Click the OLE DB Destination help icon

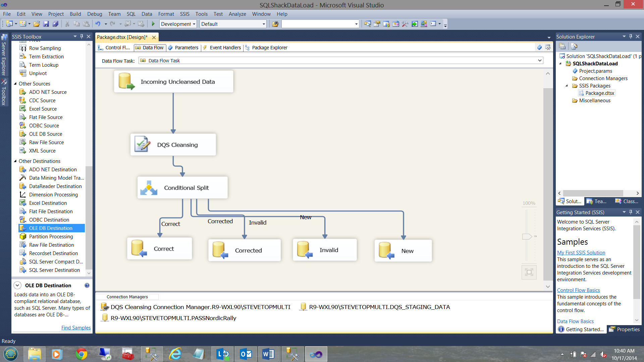click(x=87, y=286)
